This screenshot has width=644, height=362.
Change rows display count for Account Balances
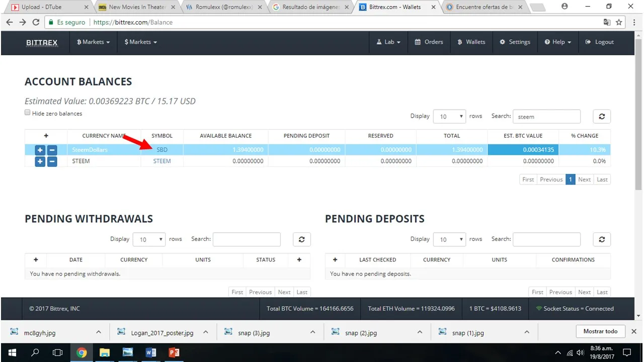point(449,116)
